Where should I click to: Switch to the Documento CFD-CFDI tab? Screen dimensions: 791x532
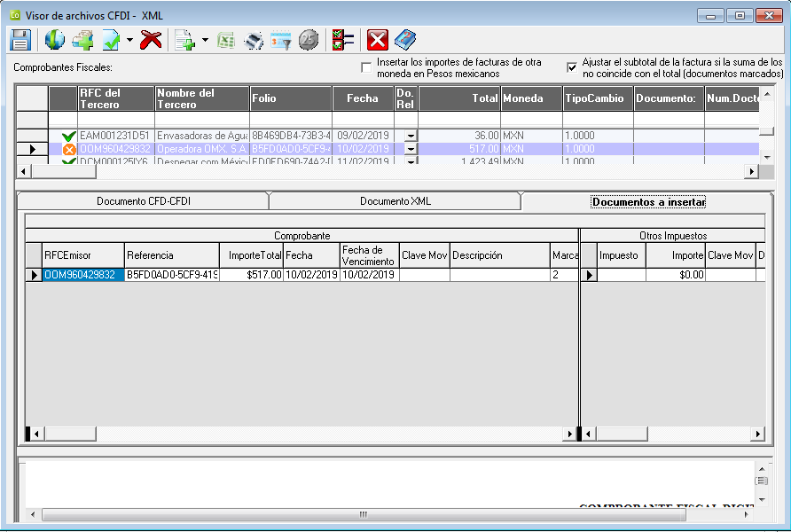144,201
